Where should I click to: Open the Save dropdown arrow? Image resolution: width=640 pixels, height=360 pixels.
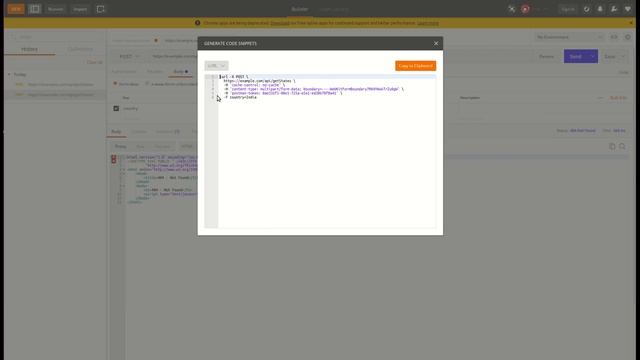[623, 56]
